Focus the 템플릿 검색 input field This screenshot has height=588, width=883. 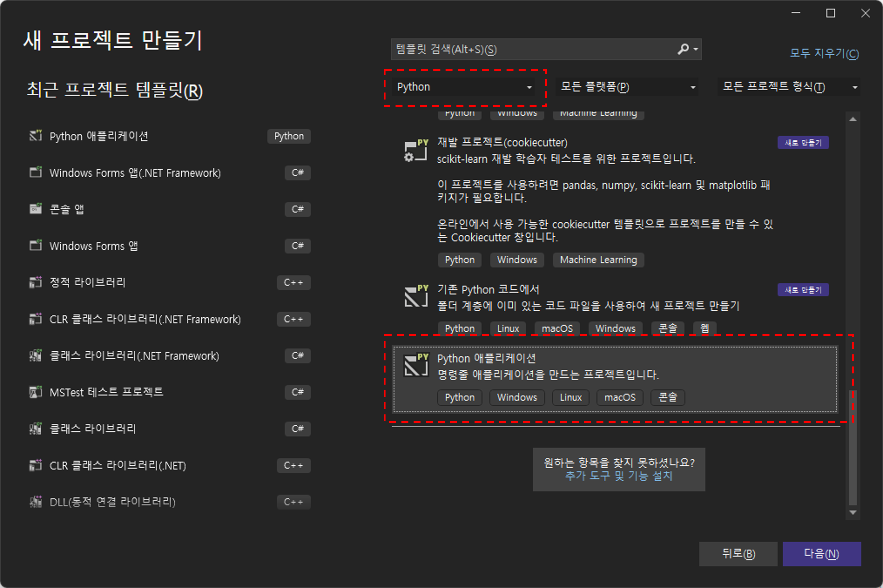(532, 49)
